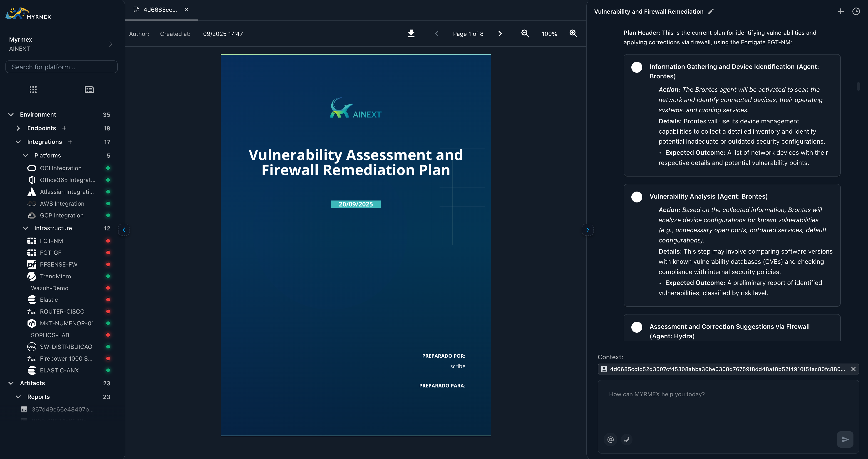Switch to grid view icon
The image size is (868, 459).
(33, 89)
